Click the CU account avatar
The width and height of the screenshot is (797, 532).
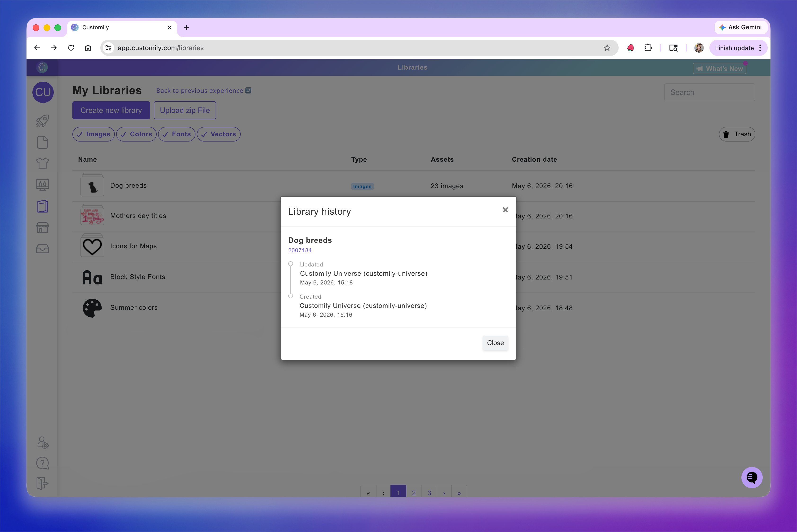click(43, 92)
